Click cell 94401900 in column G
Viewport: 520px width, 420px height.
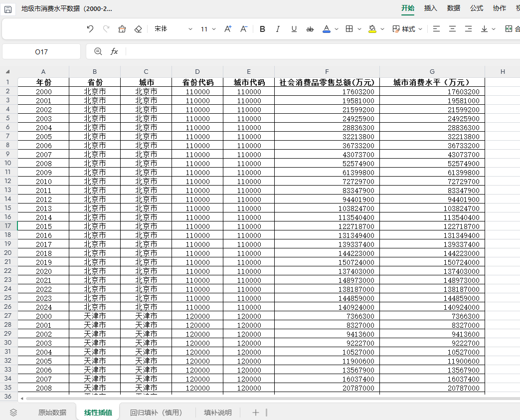(432, 200)
